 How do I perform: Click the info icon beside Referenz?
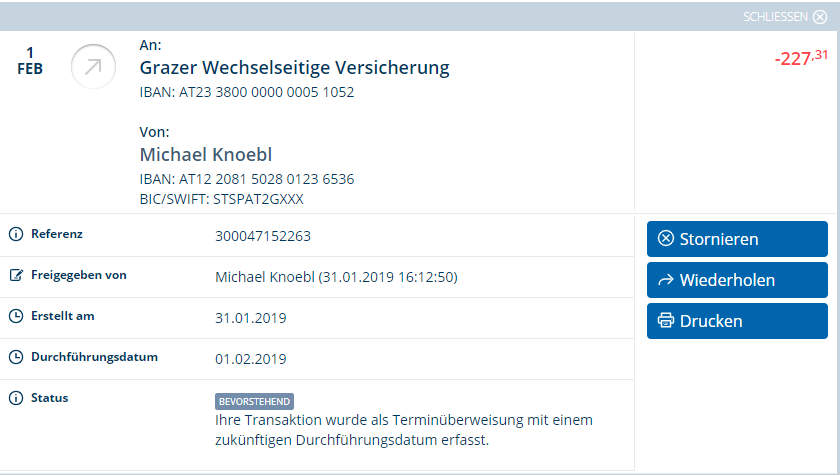click(x=16, y=234)
